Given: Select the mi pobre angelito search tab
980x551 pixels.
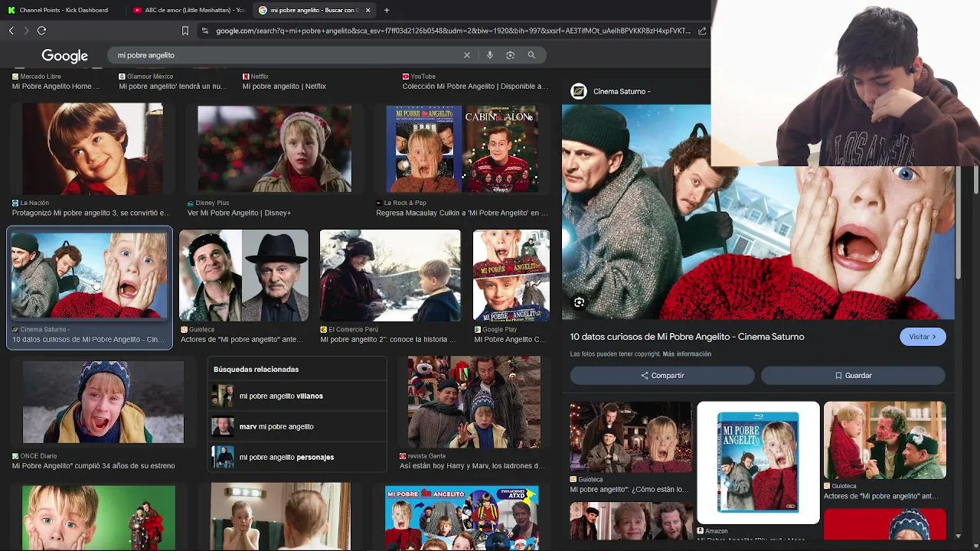Looking at the screenshot, I should click(314, 10).
